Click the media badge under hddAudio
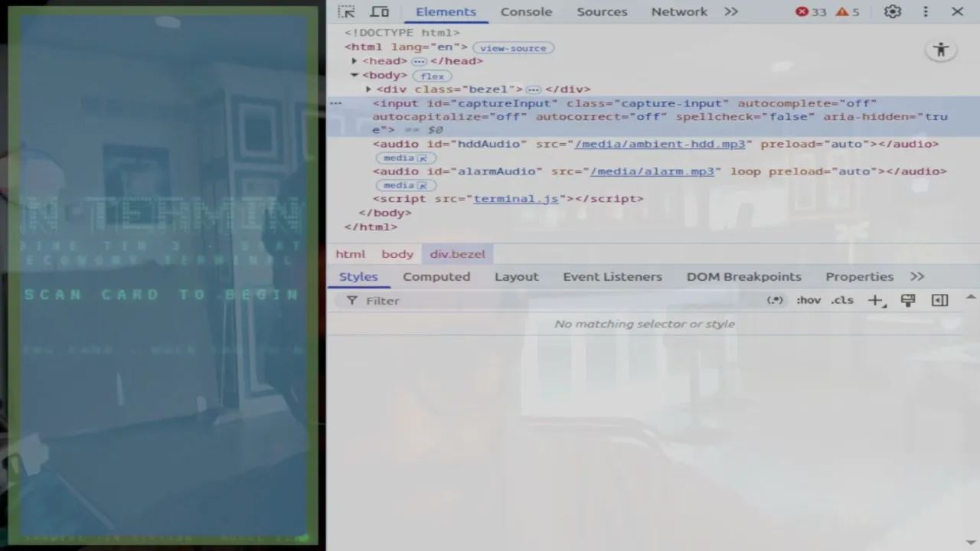 click(405, 158)
